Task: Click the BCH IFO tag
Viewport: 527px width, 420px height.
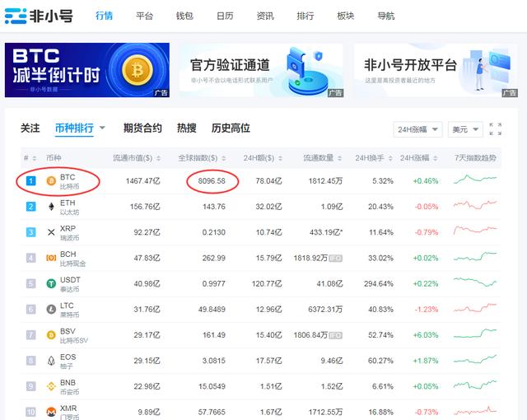Action: [x=335, y=258]
